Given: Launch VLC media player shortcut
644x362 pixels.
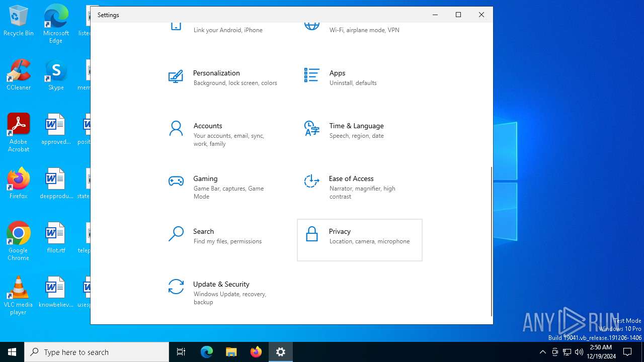Looking at the screenshot, I should point(19,296).
